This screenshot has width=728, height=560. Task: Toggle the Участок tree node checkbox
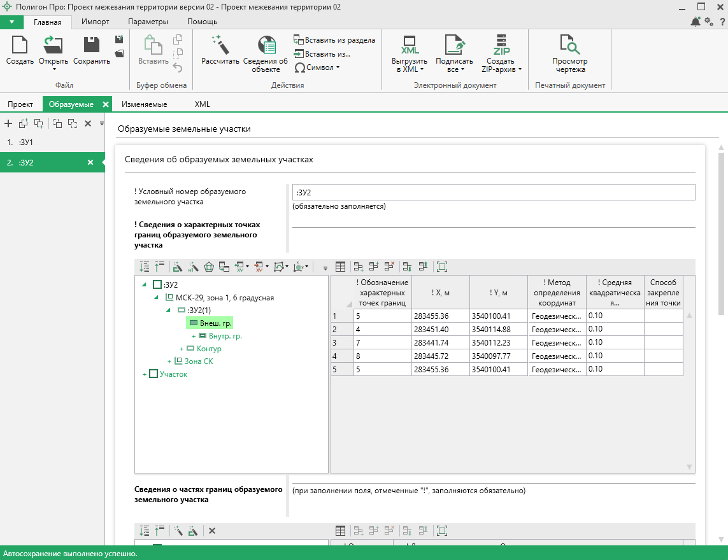(153, 374)
